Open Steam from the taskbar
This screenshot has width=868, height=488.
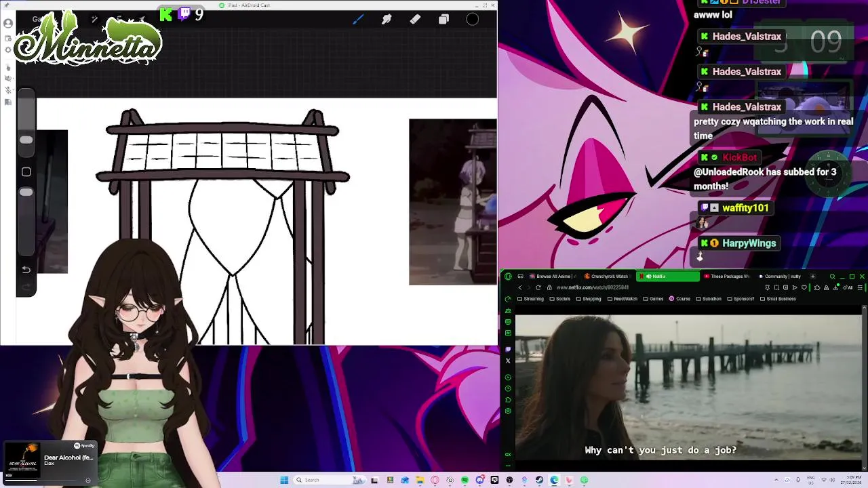[539, 480]
